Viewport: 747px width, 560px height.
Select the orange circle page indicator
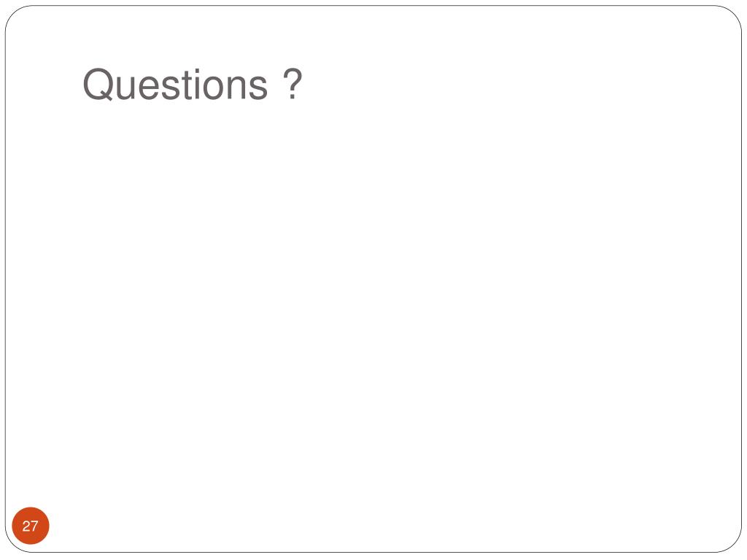(x=31, y=526)
